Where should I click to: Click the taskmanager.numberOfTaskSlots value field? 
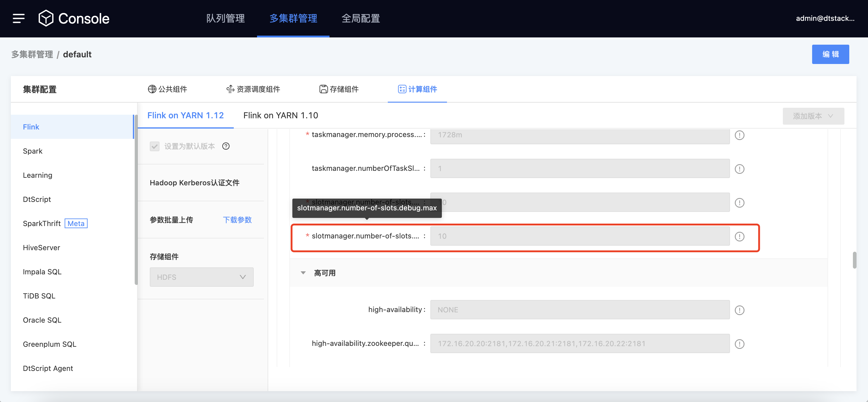(580, 168)
